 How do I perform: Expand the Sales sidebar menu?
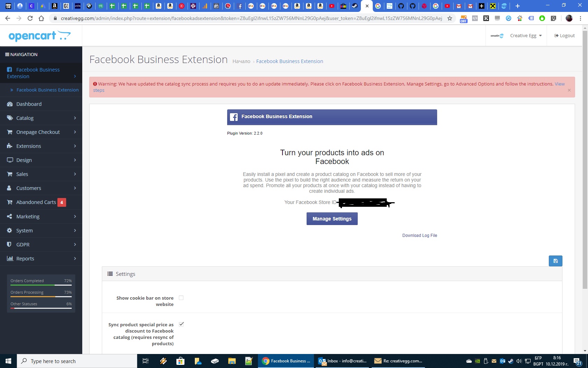coord(41,174)
